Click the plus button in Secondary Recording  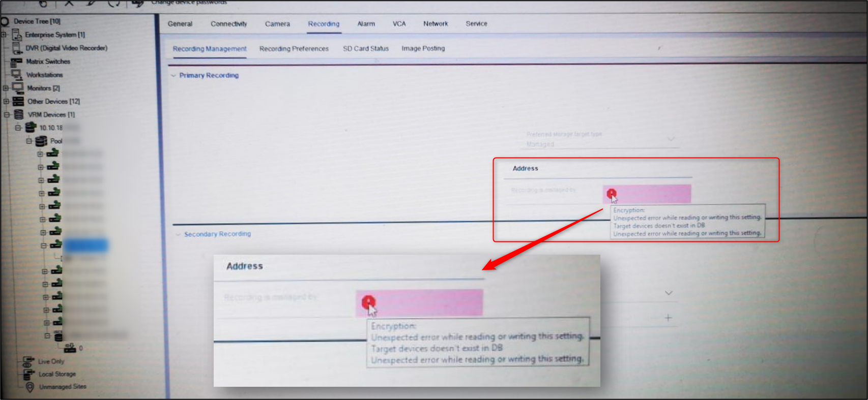click(668, 318)
